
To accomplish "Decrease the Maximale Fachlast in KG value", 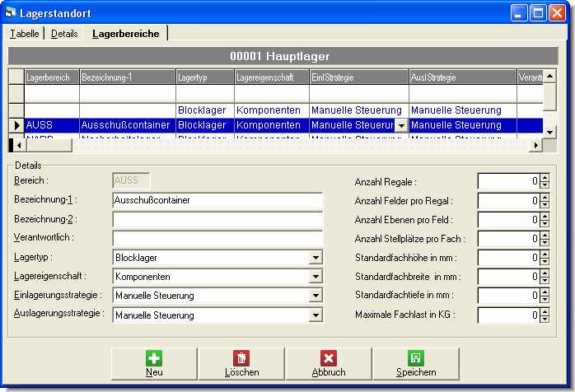I will pos(545,318).
